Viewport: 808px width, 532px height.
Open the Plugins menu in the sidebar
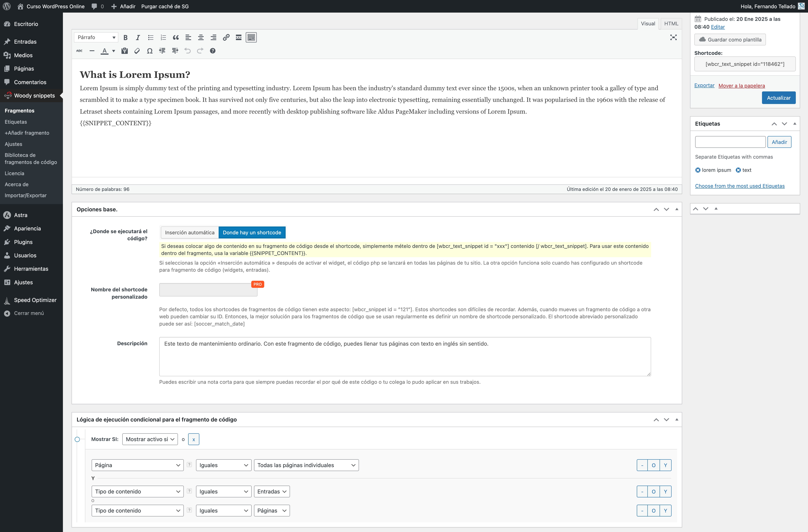pyautogui.click(x=23, y=242)
